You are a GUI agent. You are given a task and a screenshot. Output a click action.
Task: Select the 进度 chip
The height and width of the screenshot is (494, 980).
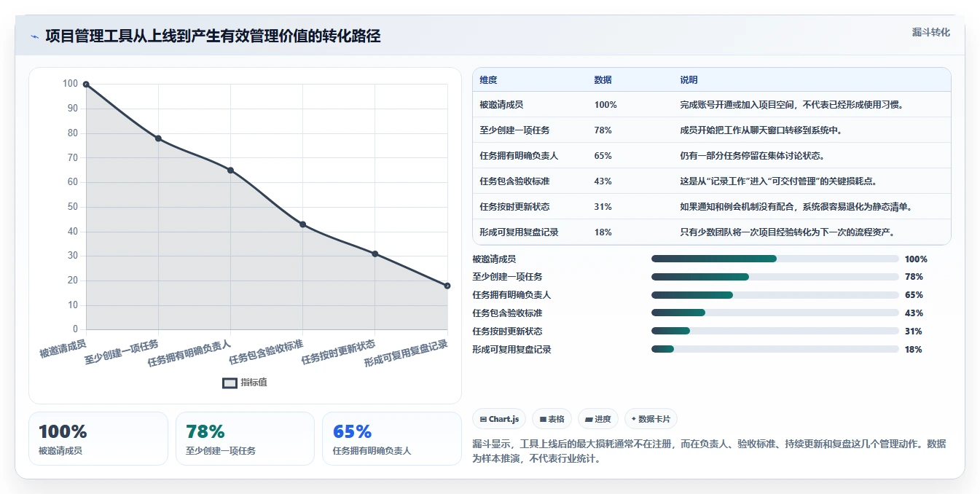[597, 419]
